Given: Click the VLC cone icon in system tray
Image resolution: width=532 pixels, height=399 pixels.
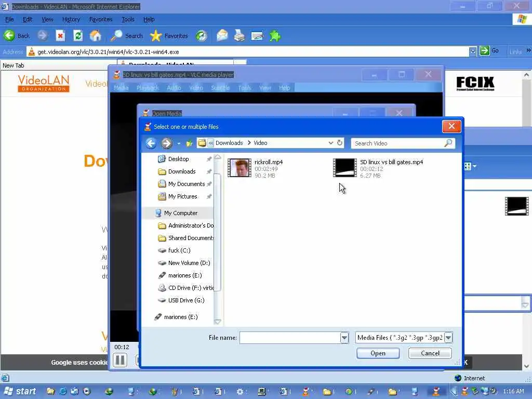Looking at the screenshot, I should 465,391.
